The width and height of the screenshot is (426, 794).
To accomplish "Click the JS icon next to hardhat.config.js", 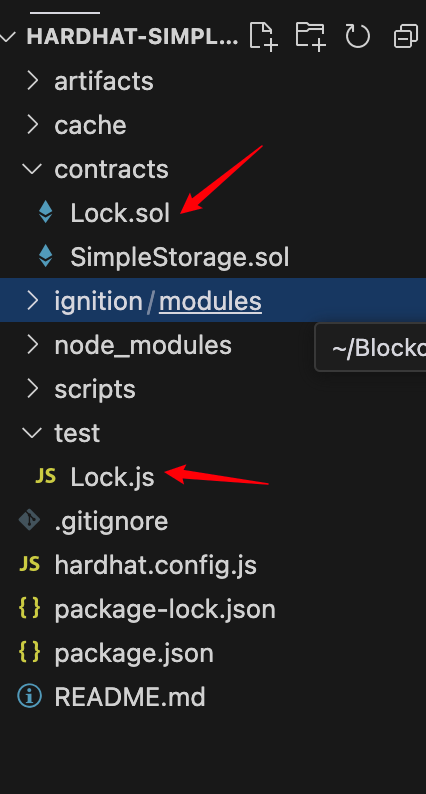I will pyautogui.click(x=29, y=565).
